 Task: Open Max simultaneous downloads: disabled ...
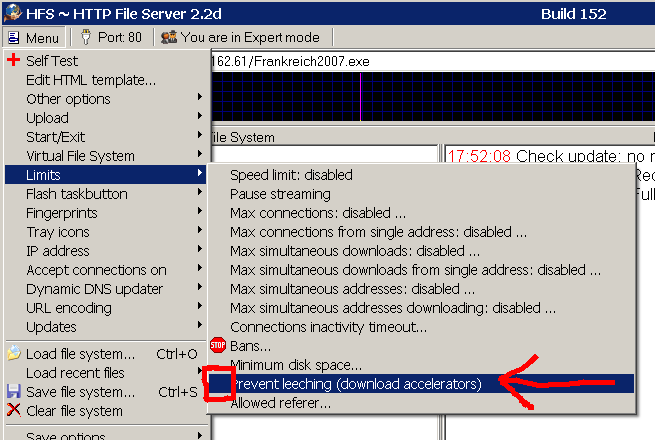coord(421,251)
